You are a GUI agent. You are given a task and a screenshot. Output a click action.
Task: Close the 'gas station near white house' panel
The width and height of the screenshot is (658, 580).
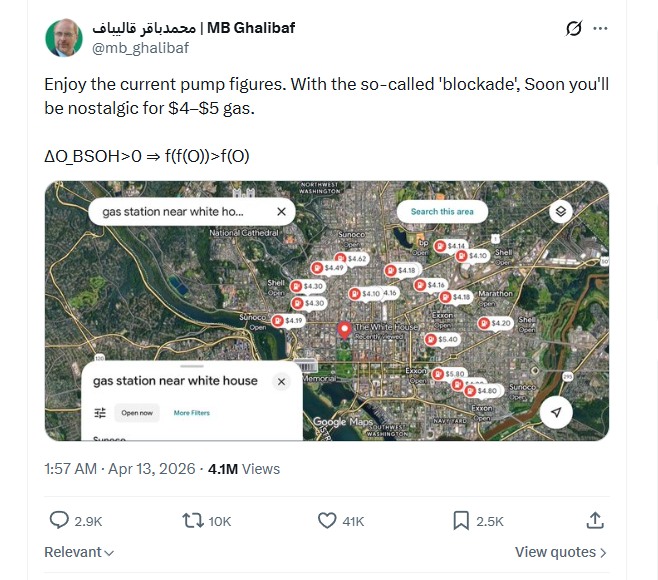281,381
